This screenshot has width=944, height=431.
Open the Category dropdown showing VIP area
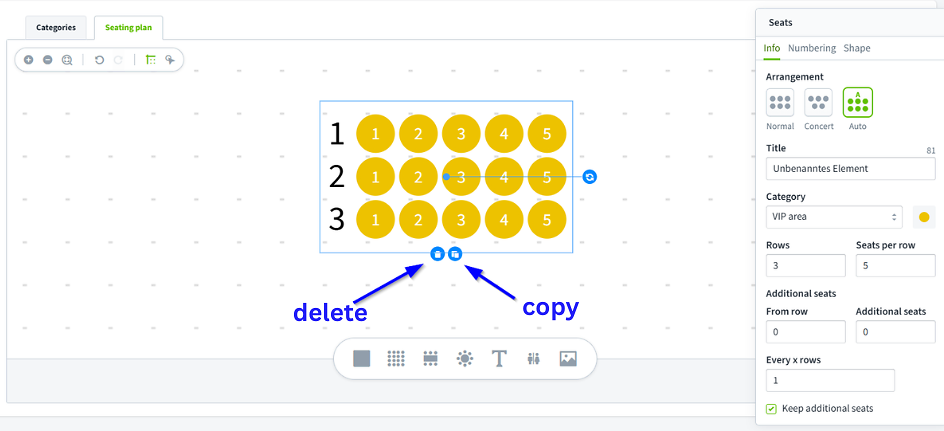[x=834, y=217]
